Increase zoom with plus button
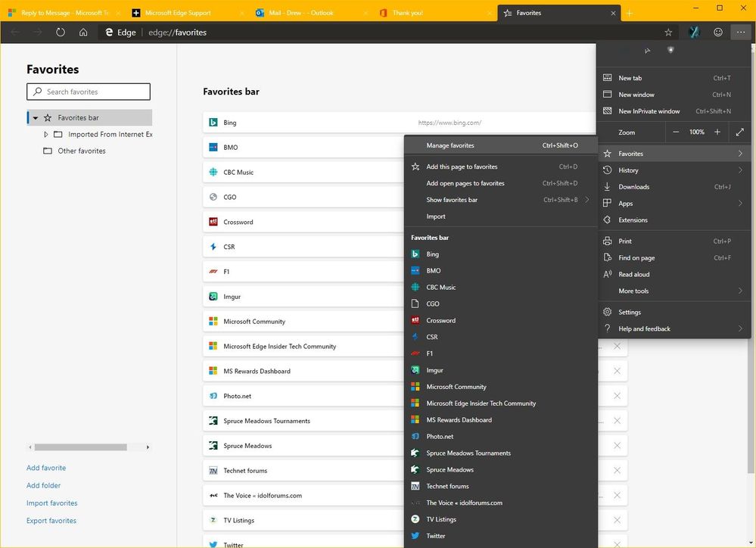Screen dimensions: 756x548 pyautogui.click(x=717, y=132)
